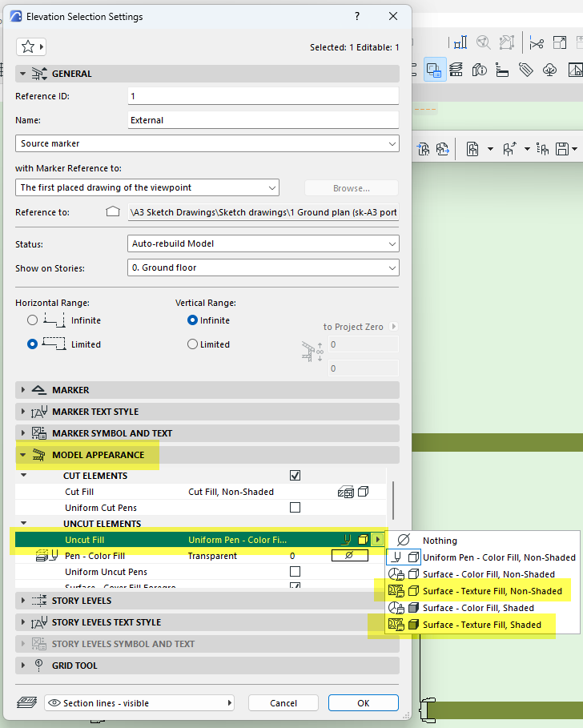Click the stacked layers icon in toolbar
Screen dimensions: 583x728
pos(456,70)
